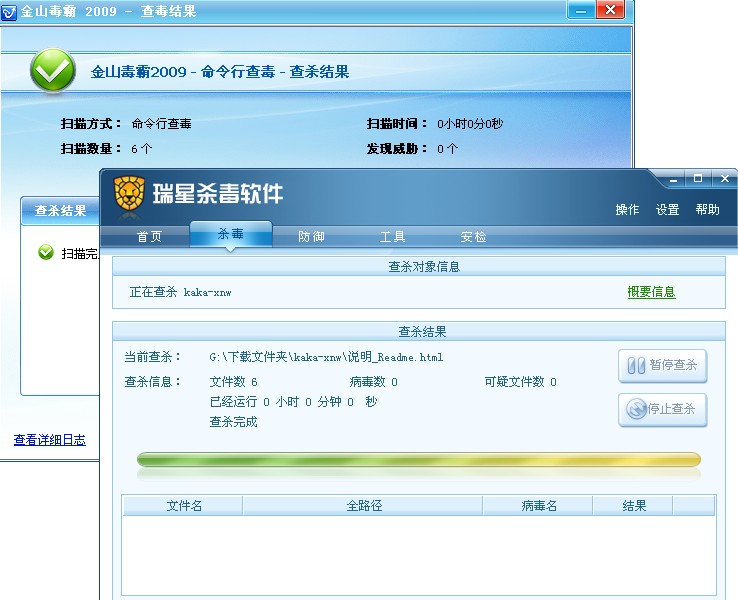
Task: Click the 6 个 scan count value
Action: (141, 149)
